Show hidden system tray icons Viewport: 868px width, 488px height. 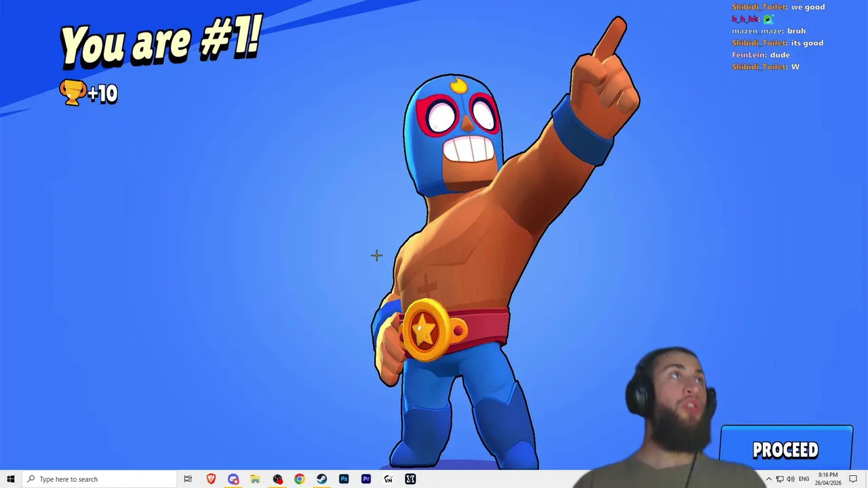768,479
